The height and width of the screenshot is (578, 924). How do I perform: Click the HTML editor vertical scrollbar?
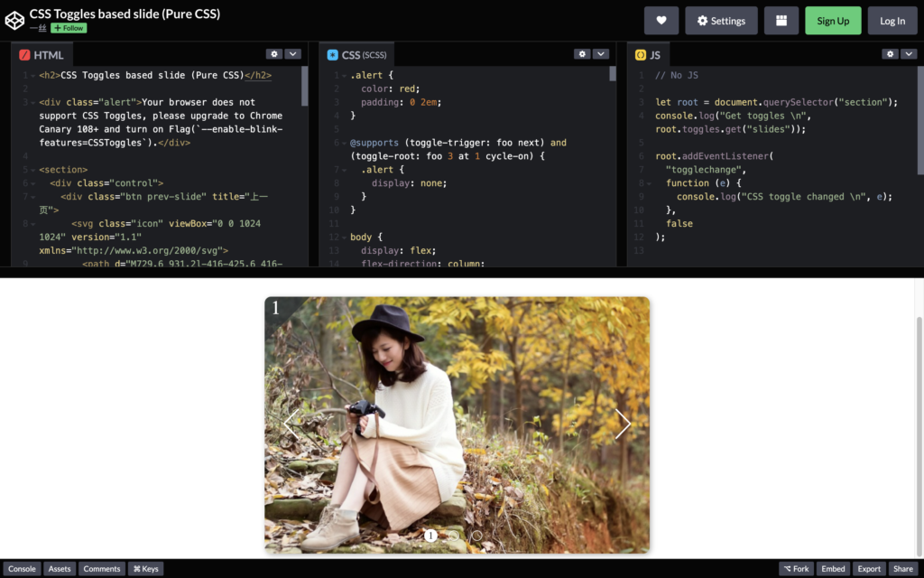click(x=305, y=86)
